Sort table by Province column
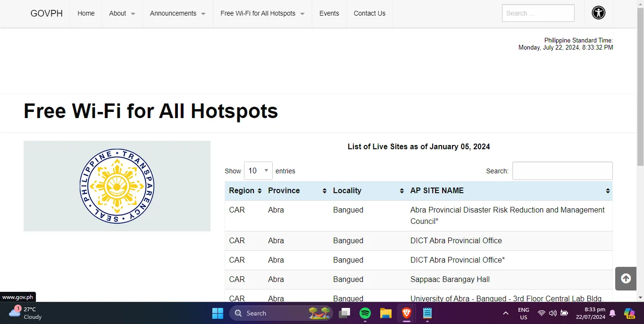Viewport: 644px width, 324px height. pyautogui.click(x=297, y=191)
